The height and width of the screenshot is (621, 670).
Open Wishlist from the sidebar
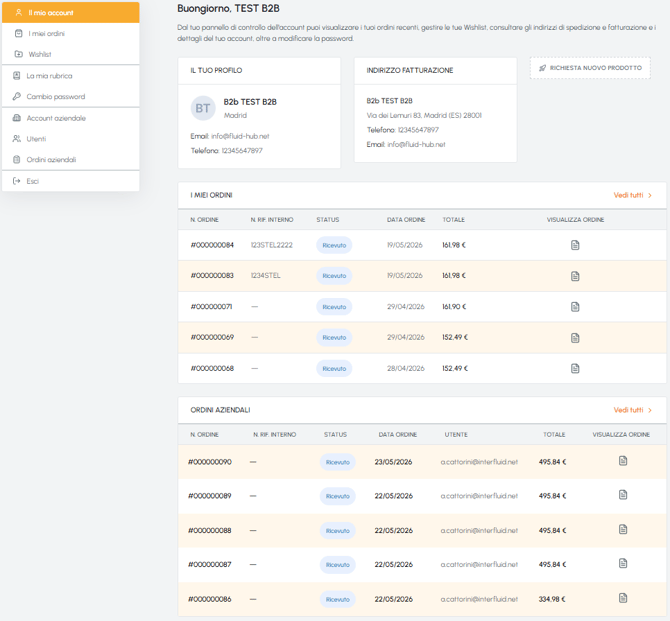point(71,54)
